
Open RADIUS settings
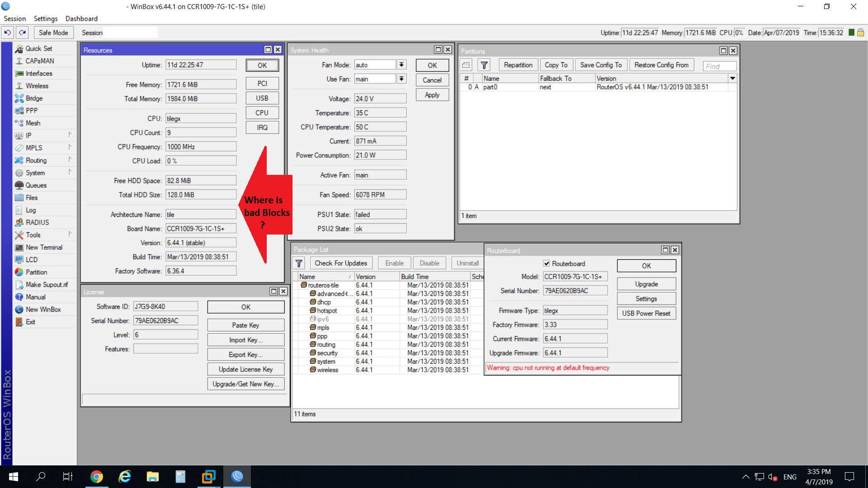tap(37, 222)
